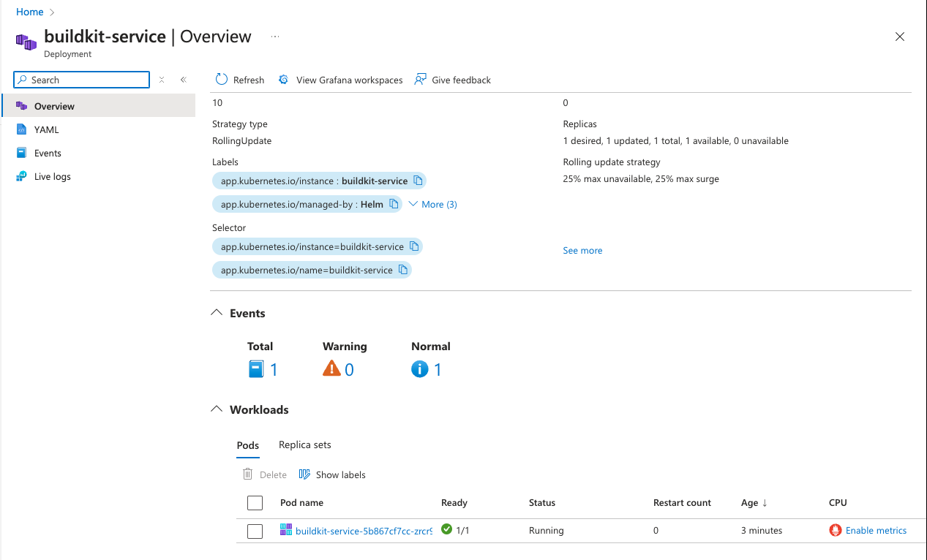
Task: Collapse the Workloads section
Action: pos(217,409)
